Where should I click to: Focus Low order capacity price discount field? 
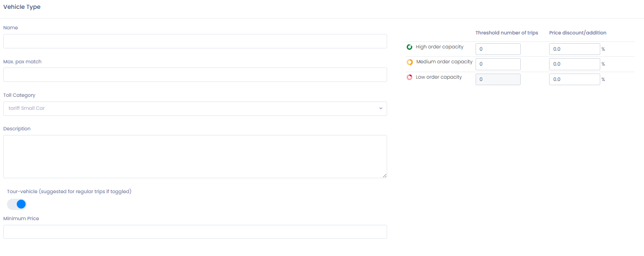click(574, 80)
